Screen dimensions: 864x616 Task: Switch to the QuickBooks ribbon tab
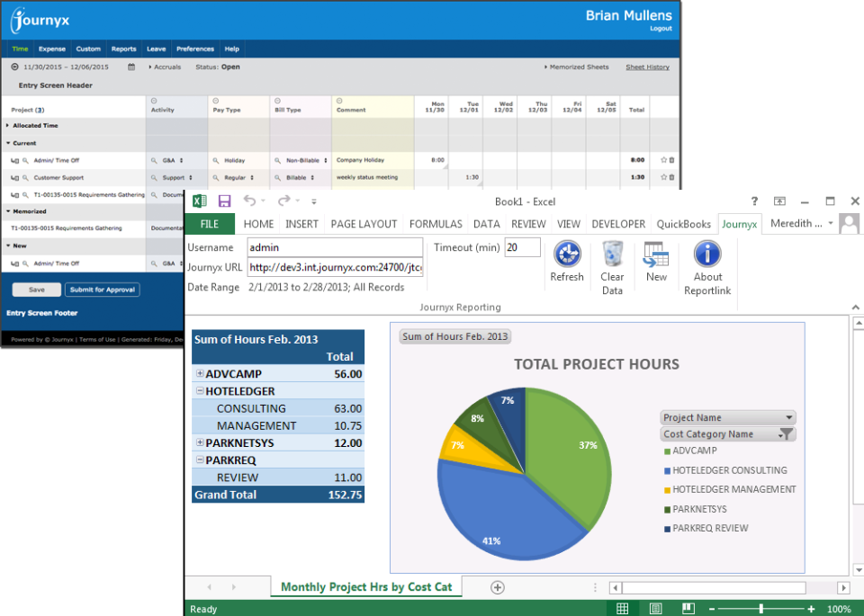[x=683, y=224]
